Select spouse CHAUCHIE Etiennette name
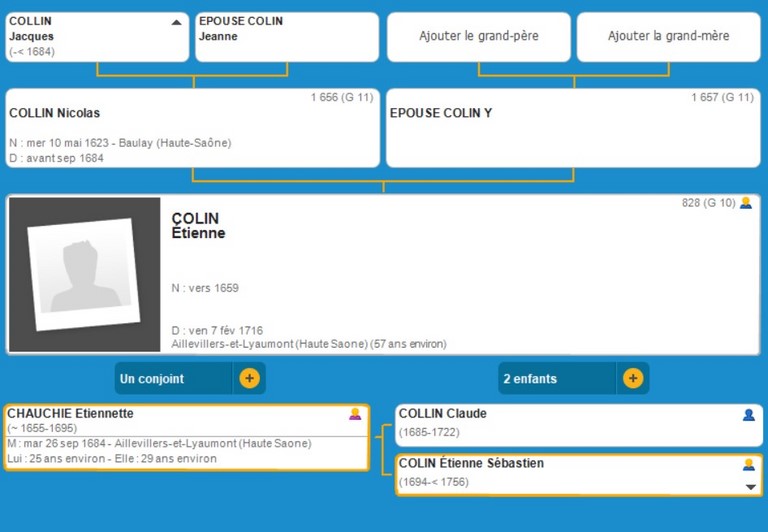Viewport: 768px width, 532px height. coord(70,413)
